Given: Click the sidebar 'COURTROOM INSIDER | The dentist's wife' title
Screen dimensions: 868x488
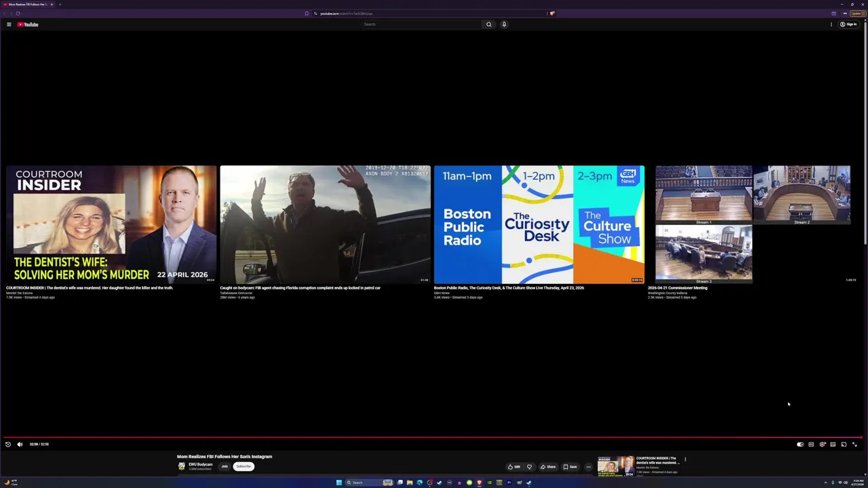Looking at the screenshot, I should [x=657, y=460].
